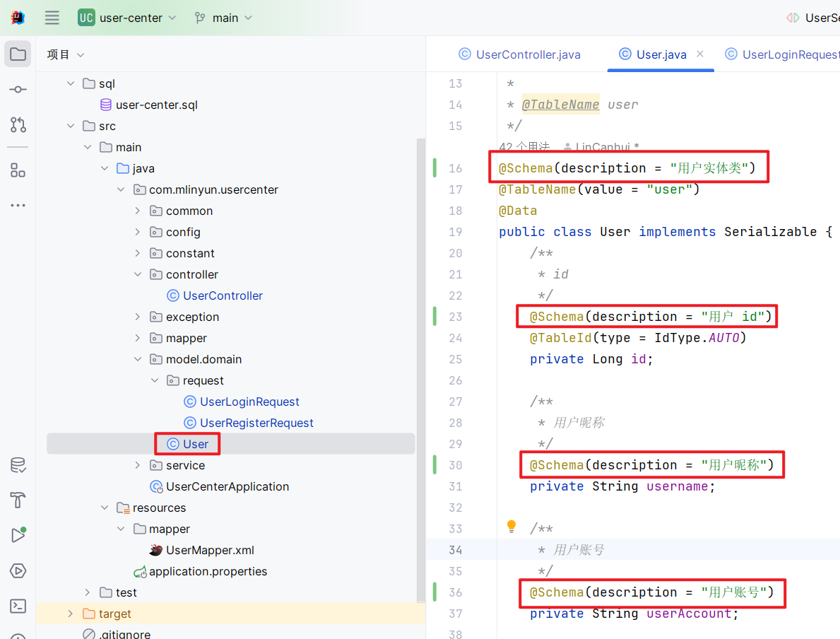The width and height of the screenshot is (840, 639).
Task: Show more tool windows ellipsis
Action: tap(18, 206)
